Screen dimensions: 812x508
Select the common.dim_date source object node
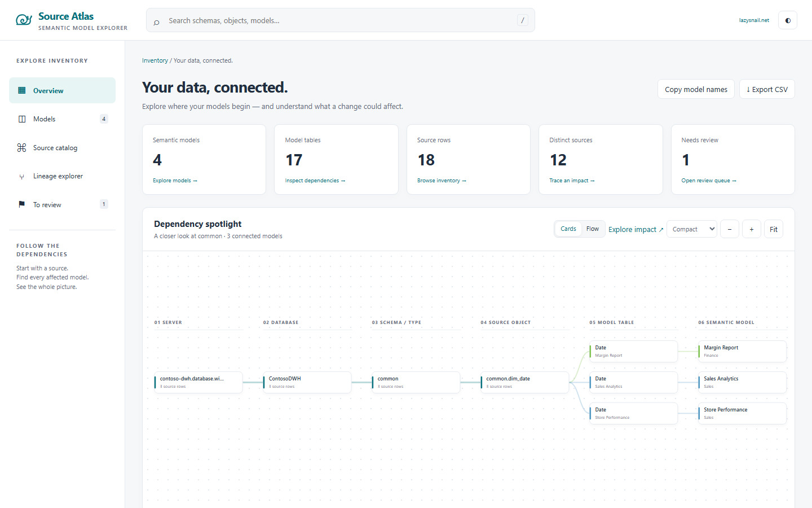click(x=525, y=382)
